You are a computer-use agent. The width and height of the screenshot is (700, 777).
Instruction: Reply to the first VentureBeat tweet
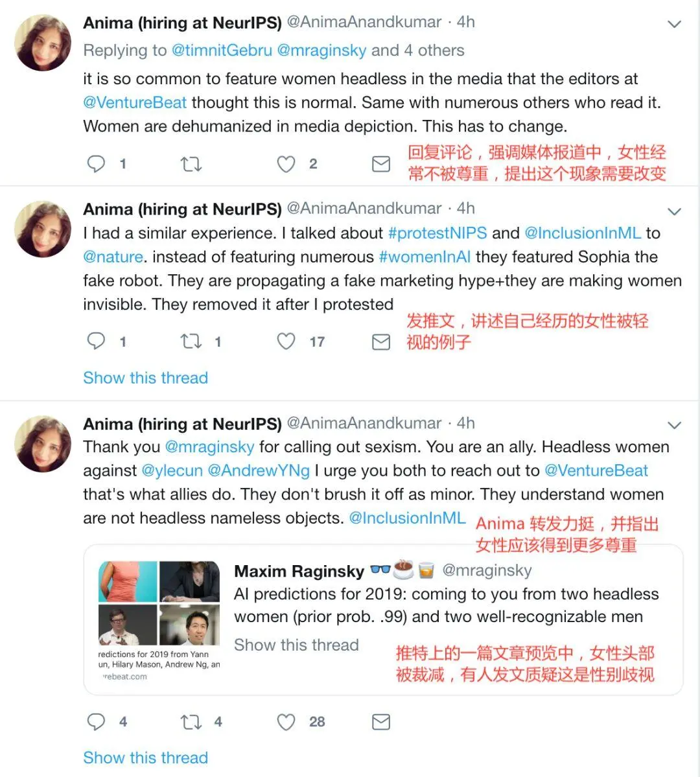[96, 163]
